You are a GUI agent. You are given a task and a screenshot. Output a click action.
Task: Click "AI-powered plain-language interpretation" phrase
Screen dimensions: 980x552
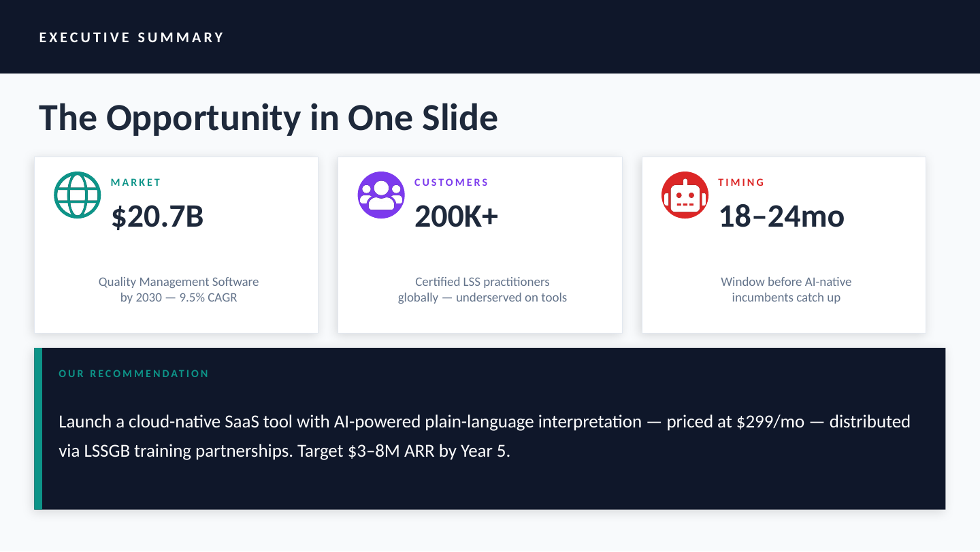pos(487,422)
